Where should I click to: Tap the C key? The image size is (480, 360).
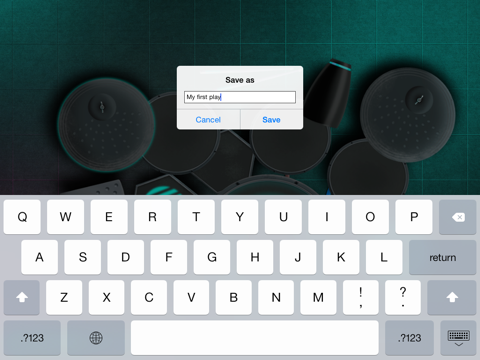tap(149, 297)
